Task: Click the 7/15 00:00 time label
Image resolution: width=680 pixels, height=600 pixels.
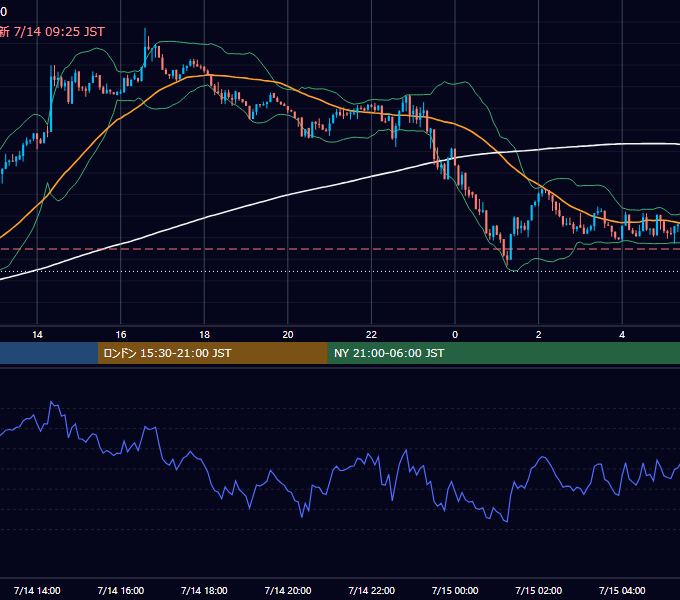Action: [455, 590]
